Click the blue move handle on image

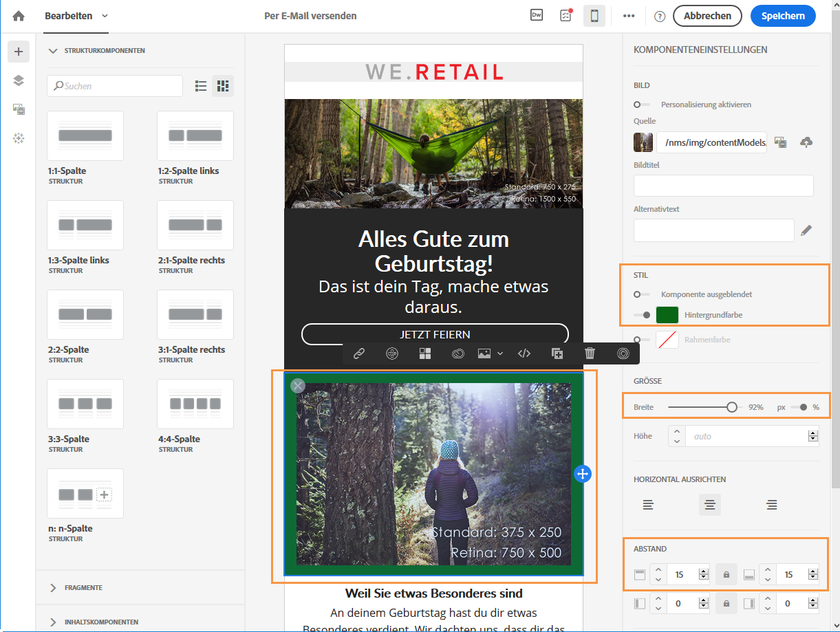point(583,473)
